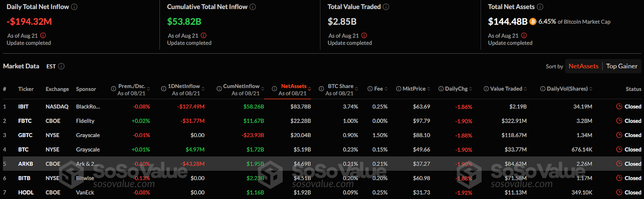Open the IBIT ticker link
The height and width of the screenshot is (199, 644).
point(23,107)
